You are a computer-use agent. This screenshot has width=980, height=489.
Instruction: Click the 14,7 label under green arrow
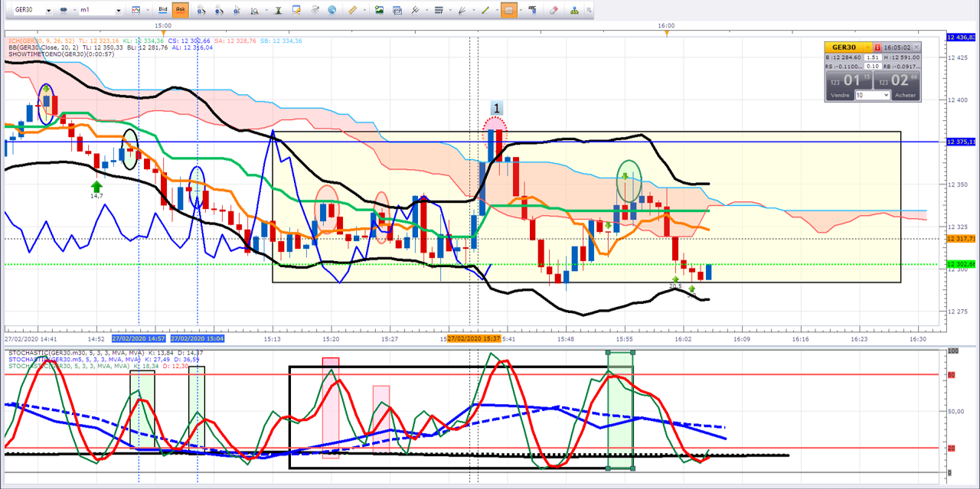click(96, 196)
